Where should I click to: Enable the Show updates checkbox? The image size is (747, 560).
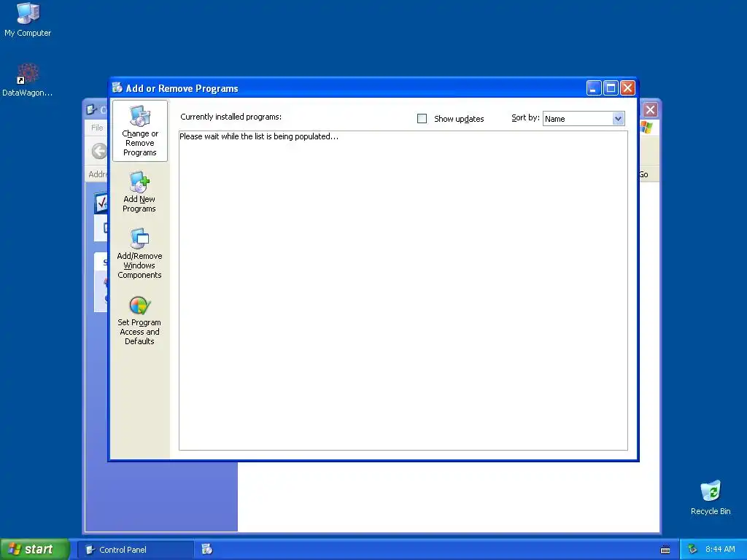tap(422, 119)
